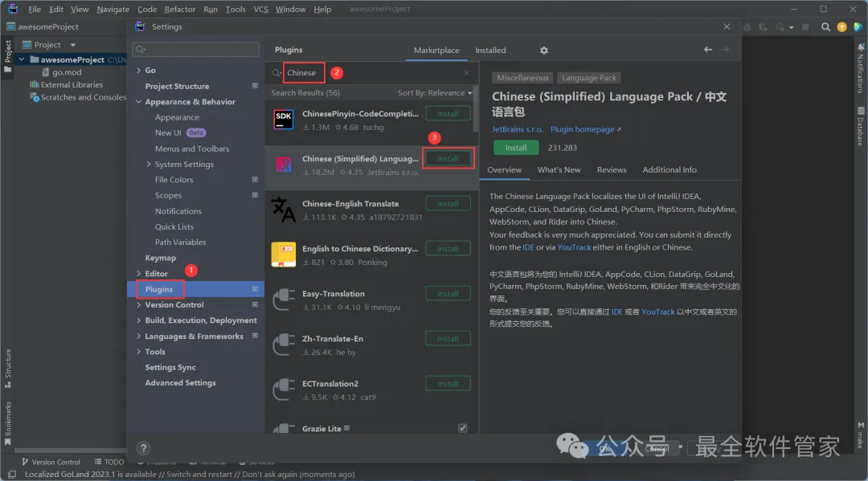Collapse the awesomeProject tree node
The image size is (868, 481).
point(21,59)
